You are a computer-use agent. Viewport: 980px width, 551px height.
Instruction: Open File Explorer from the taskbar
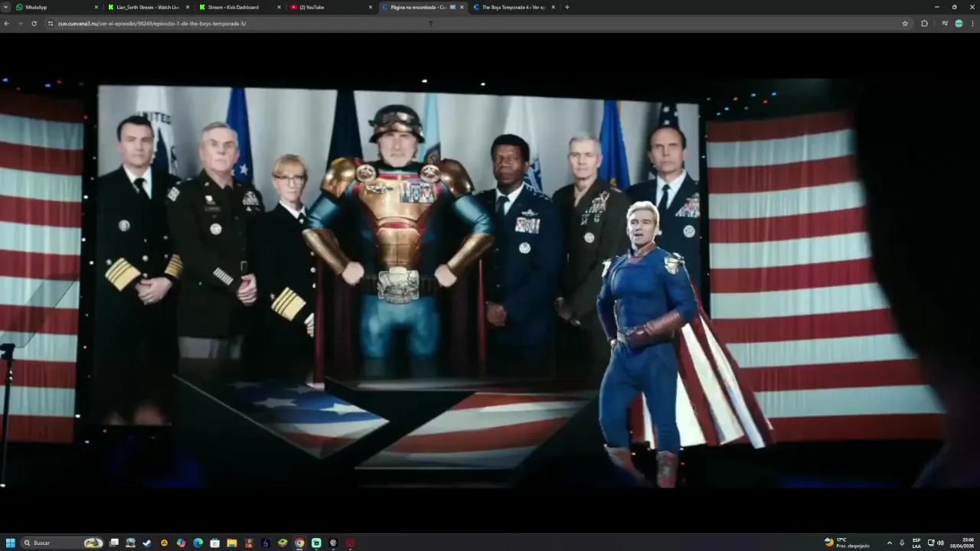point(231,543)
